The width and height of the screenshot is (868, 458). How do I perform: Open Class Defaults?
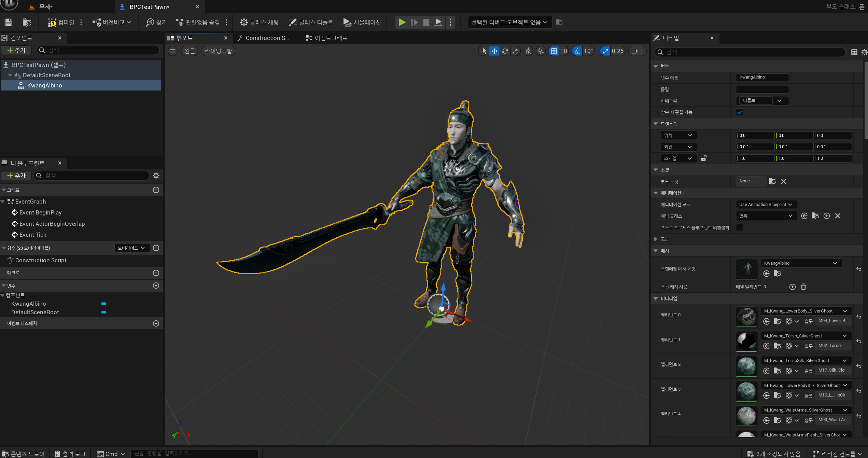[311, 22]
